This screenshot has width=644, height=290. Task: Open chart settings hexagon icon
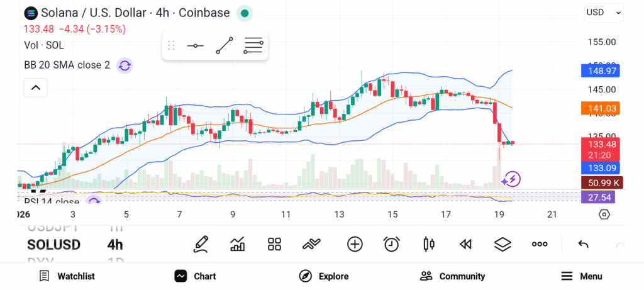click(x=604, y=215)
